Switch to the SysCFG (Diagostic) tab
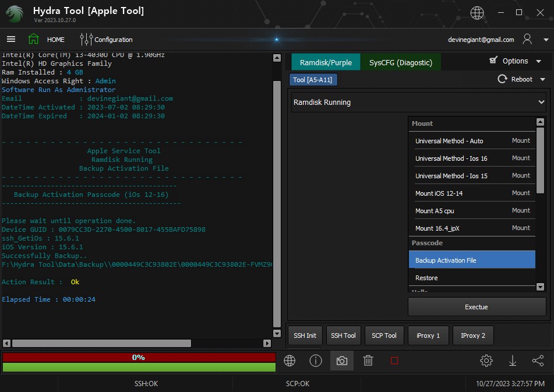The image size is (554, 392). (x=400, y=62)
